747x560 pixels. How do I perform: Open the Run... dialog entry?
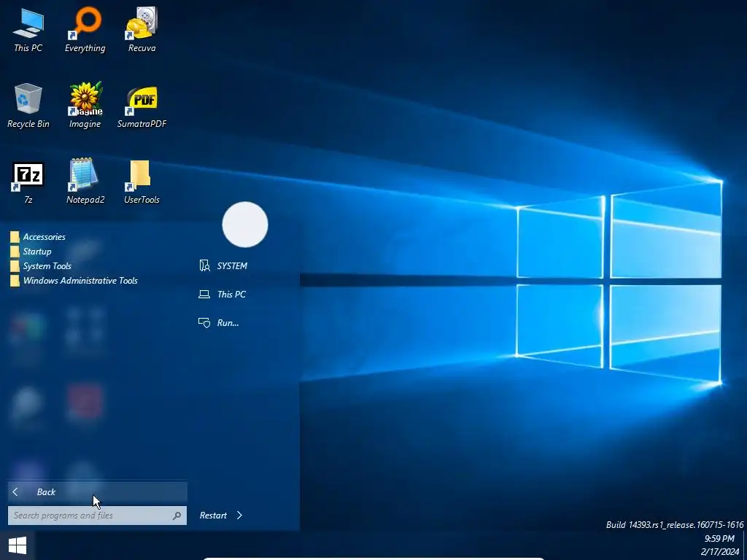(219, 323)
